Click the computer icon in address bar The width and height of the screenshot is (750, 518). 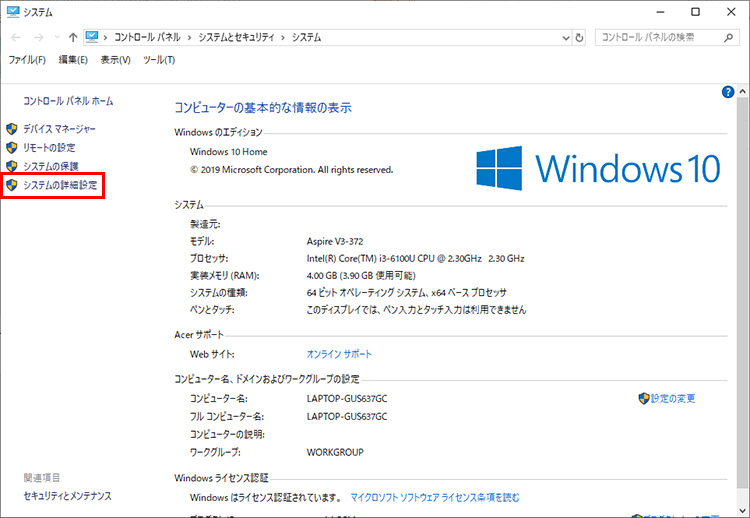tap(93, 37)
